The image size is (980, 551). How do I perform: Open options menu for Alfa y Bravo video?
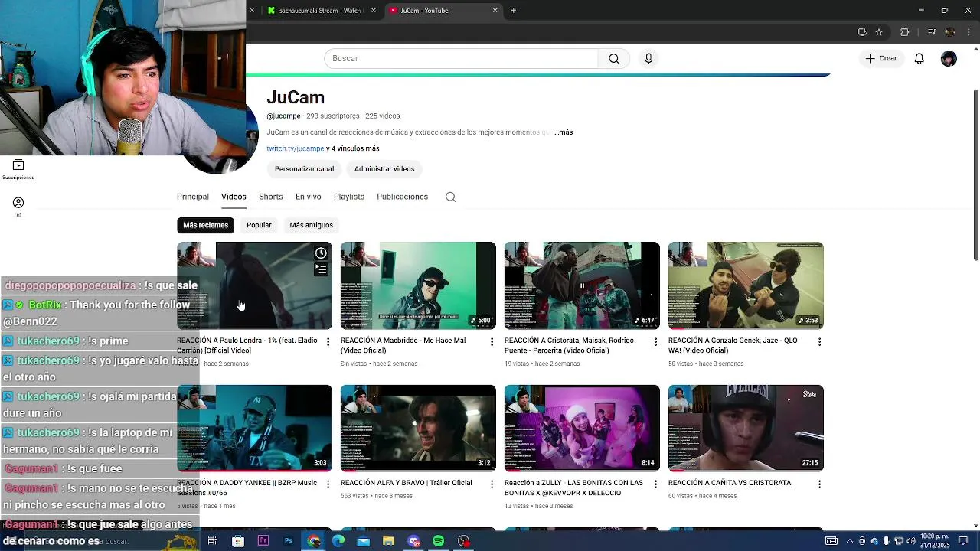(492, 484)
